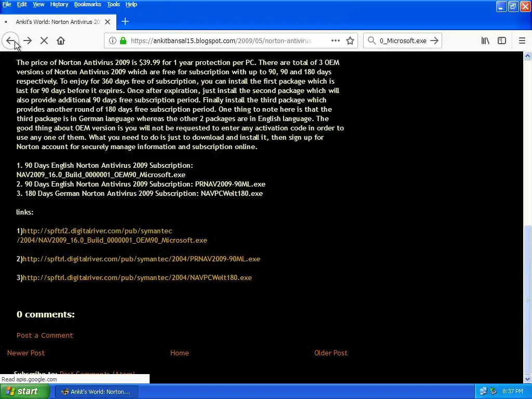This screenshot has width=532, height=399.
Task: Click the network tray icon
Action: coord(483,392)
